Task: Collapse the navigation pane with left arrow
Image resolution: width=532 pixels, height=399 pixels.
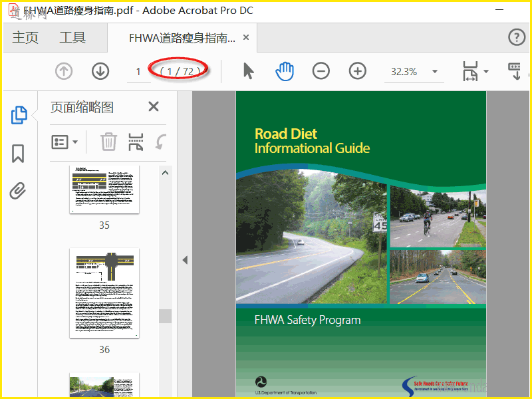Action: point(185,260)
